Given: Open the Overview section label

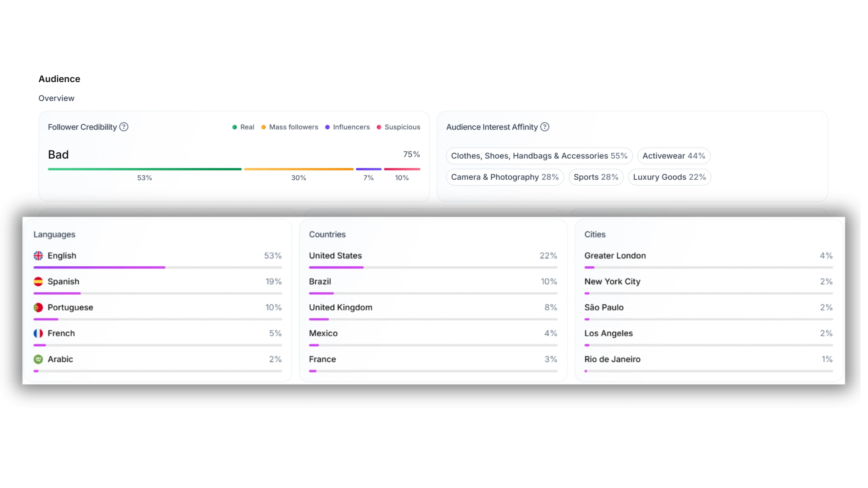Looking at the screenshot, I should [x=56, y=98].
